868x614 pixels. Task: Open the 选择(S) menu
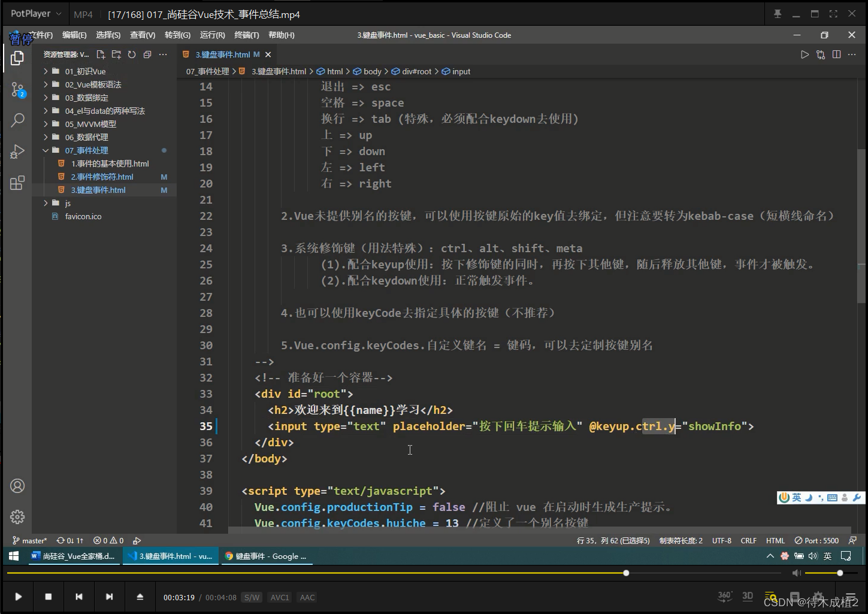point(108,35)
